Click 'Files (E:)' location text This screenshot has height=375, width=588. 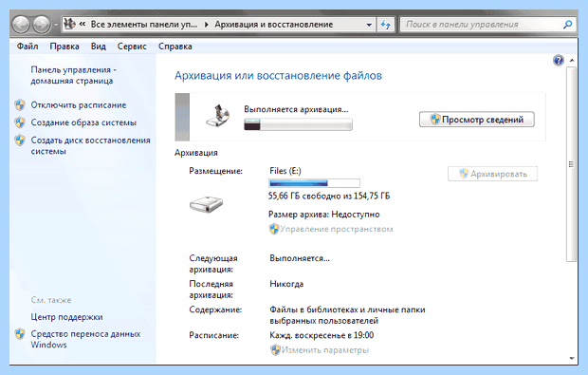pyautogui.click(x=285, y=171)
